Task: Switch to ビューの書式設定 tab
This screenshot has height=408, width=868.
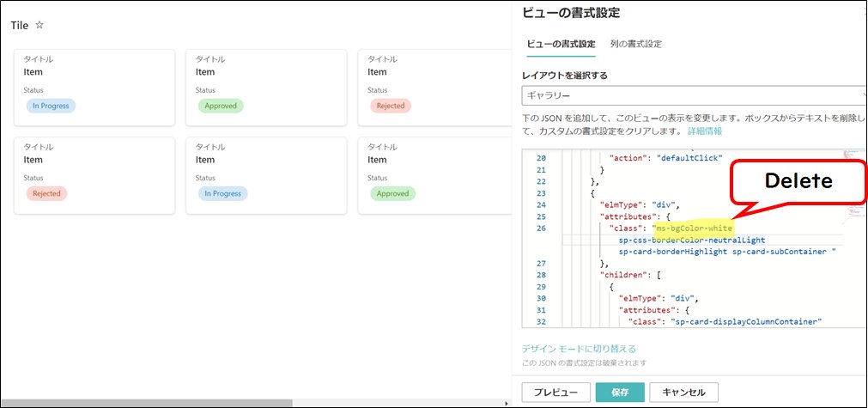Action: coord(561,45)
